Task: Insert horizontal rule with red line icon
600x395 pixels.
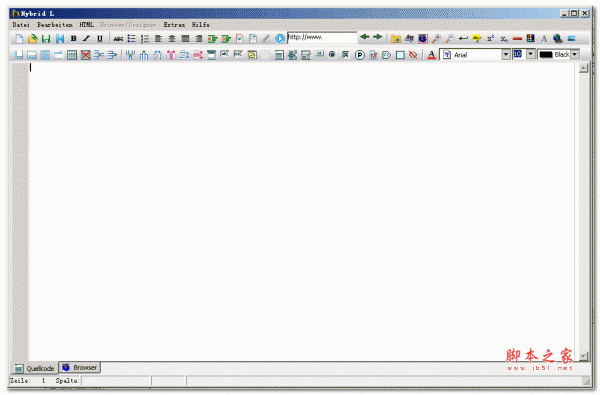Action: (517, 38)
